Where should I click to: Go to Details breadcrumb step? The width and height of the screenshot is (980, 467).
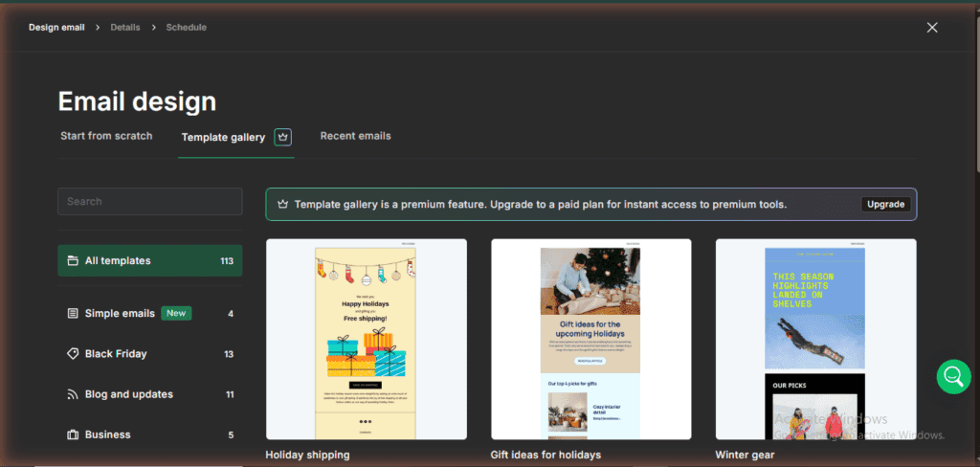pyautogui.click(x=125, y=28)
